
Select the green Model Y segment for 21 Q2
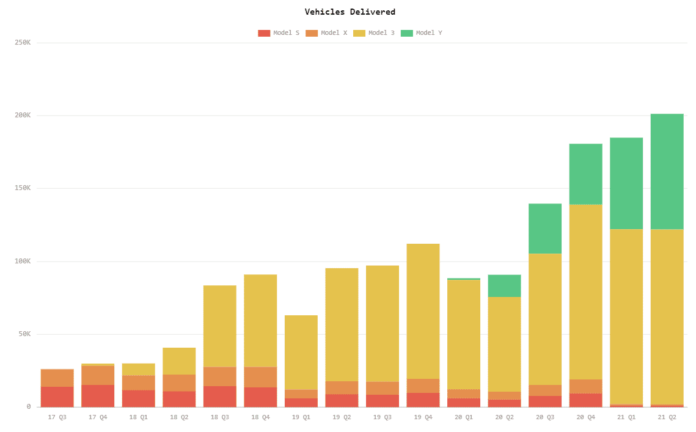pos(667,171)
